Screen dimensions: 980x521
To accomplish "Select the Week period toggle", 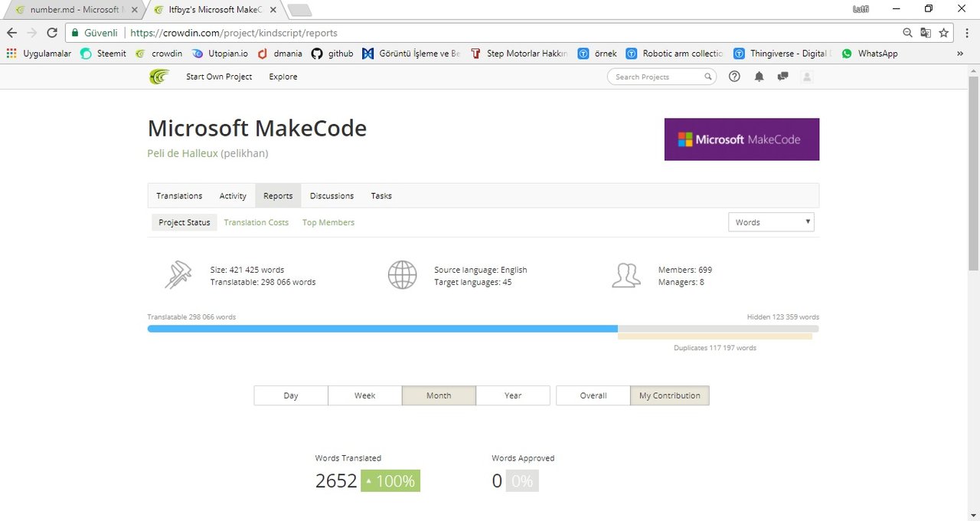I will [x=364, y=395].
